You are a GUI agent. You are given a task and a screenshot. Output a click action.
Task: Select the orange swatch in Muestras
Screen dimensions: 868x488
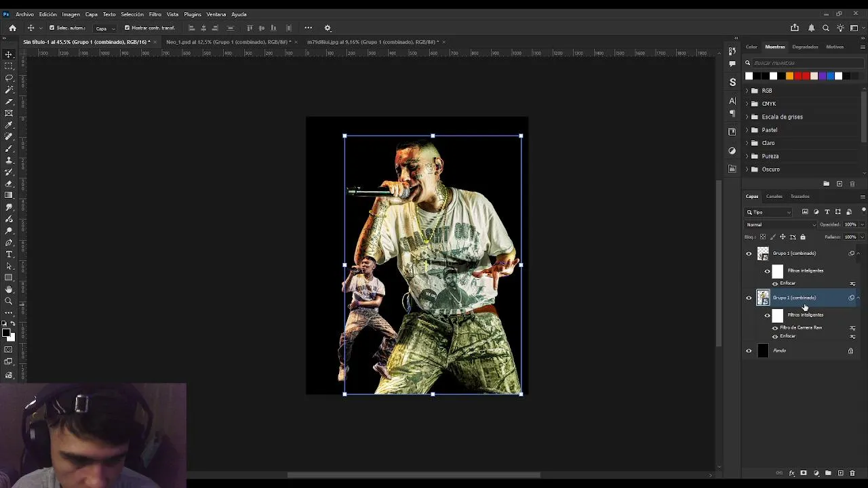[x=789, y=76]
